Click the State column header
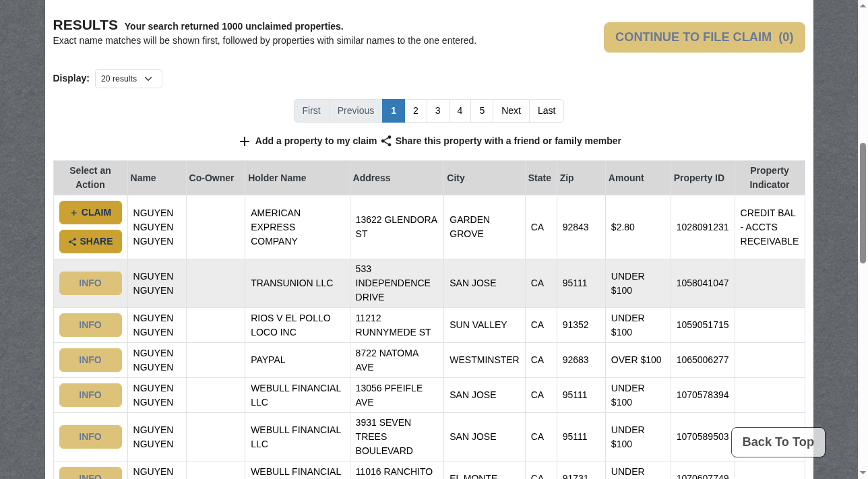This screenshot has width=868, height=479. 541,178
